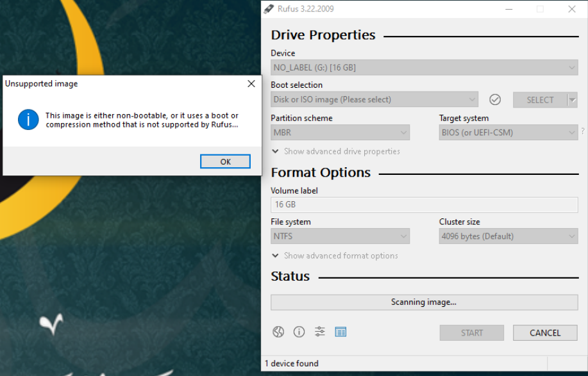Click the globe language icon in Rufus
588x376 pixels.
pos(278,332)
